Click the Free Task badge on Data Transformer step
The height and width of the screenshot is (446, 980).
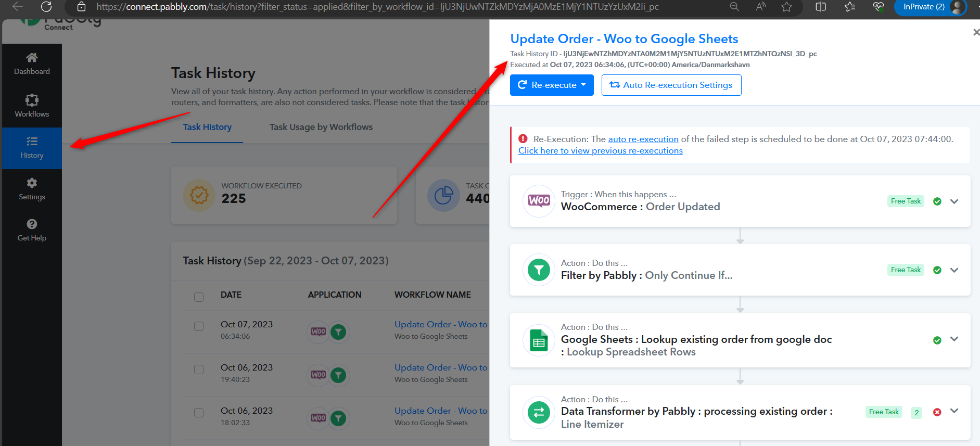[x=884, y=412]
